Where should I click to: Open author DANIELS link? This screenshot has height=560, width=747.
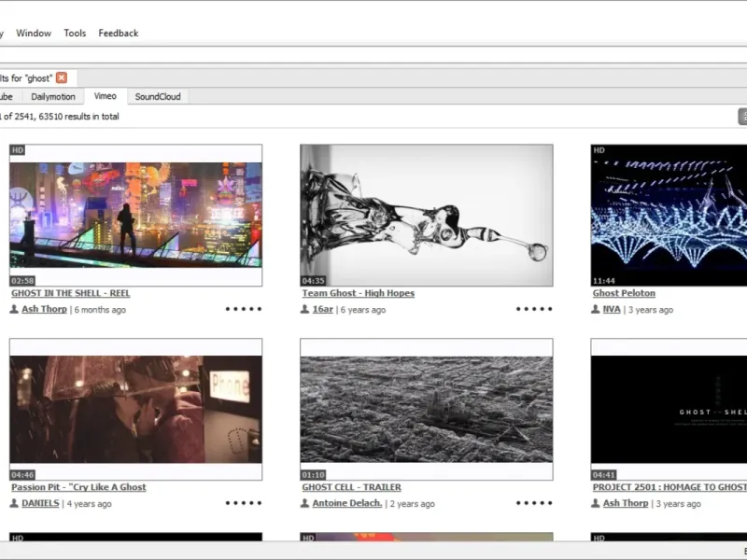[40, 503]
